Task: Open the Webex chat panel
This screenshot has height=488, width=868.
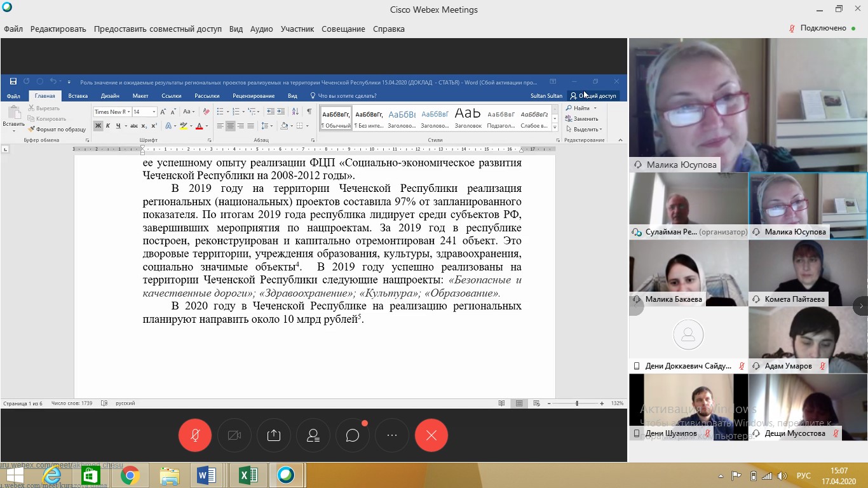Action: [353, 435]
